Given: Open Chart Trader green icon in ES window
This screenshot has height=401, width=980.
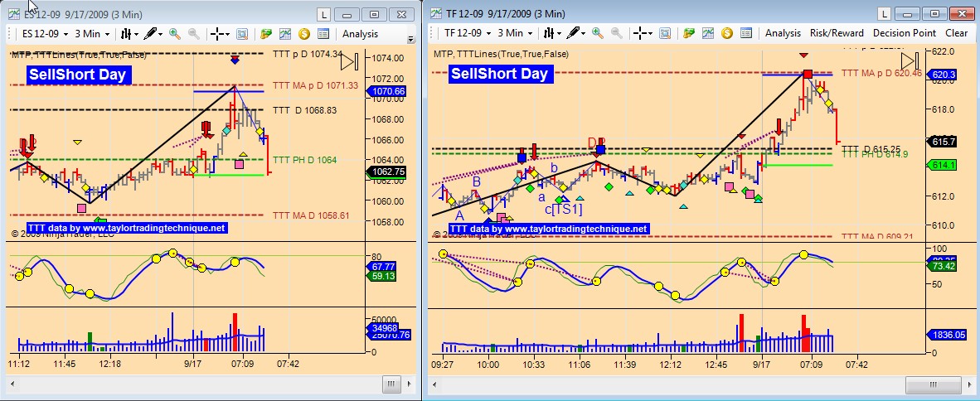Looking at the screenshot, I should coord(266,34).
